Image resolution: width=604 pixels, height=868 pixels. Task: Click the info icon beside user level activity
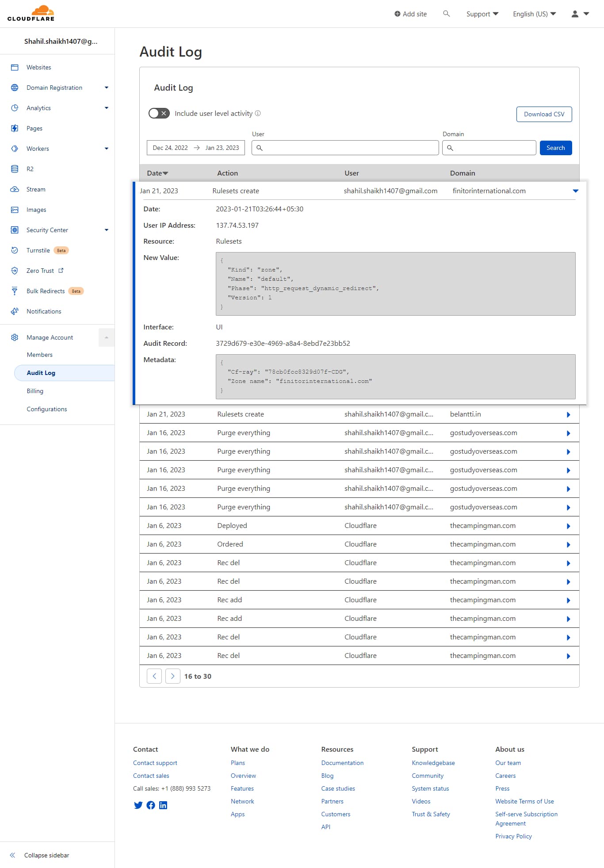tap(258, 113)
